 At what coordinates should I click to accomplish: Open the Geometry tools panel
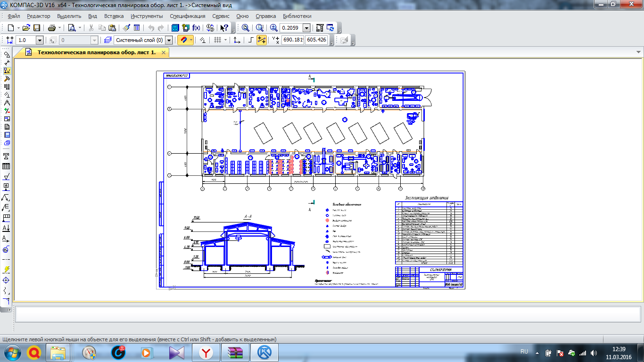coord(7,54)
